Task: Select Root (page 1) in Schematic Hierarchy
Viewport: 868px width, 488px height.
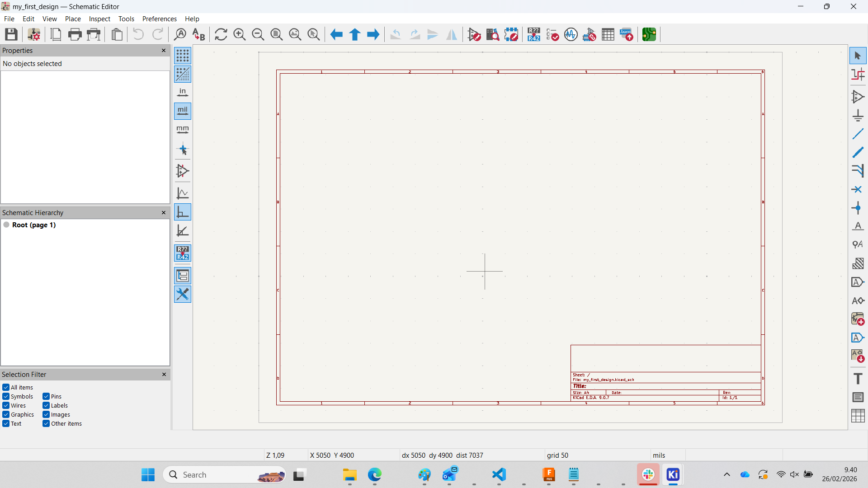Action: (34, 225)
